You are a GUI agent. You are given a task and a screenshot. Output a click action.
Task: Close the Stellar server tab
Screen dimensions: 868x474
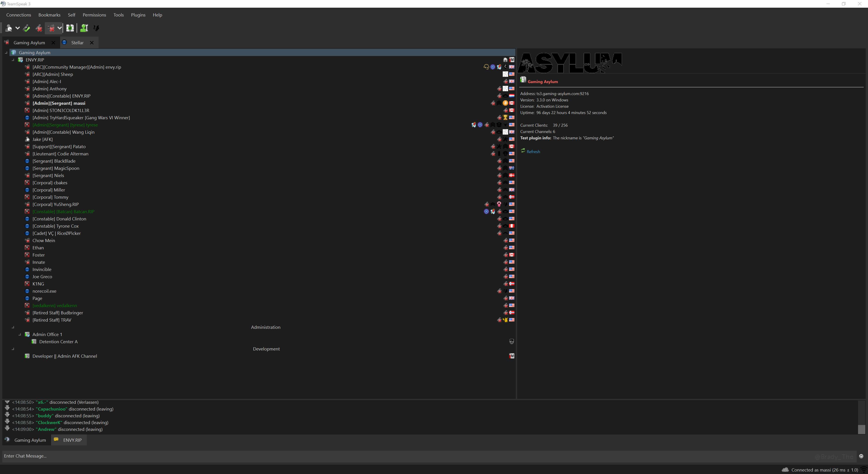tap(92, 42)
